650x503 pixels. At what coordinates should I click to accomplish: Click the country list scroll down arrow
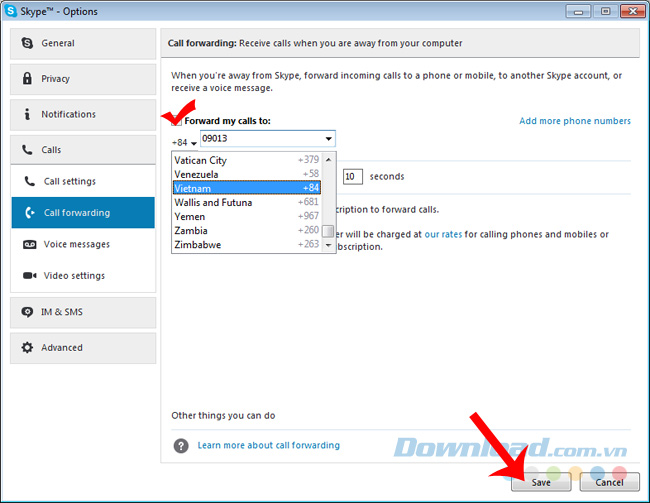[328, 245]
